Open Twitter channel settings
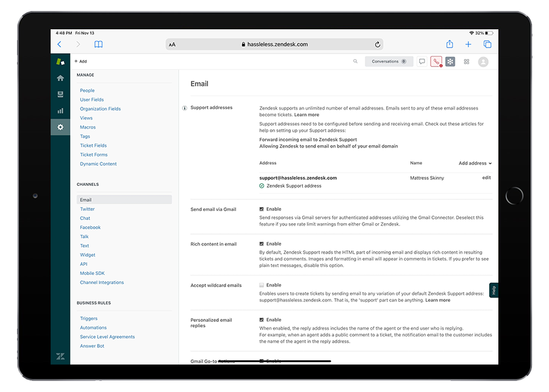Image resolution: width=549 pixels, height=392 pixels. 87,209
